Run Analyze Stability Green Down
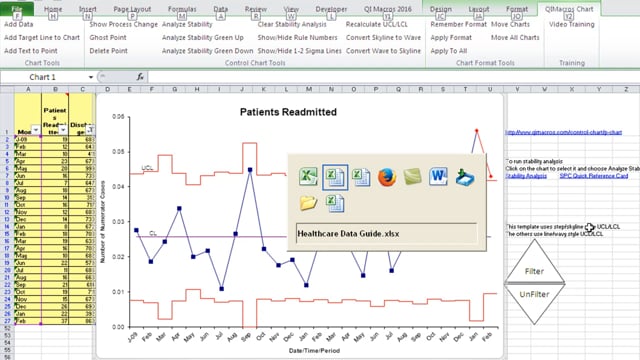 pos(207,51)
